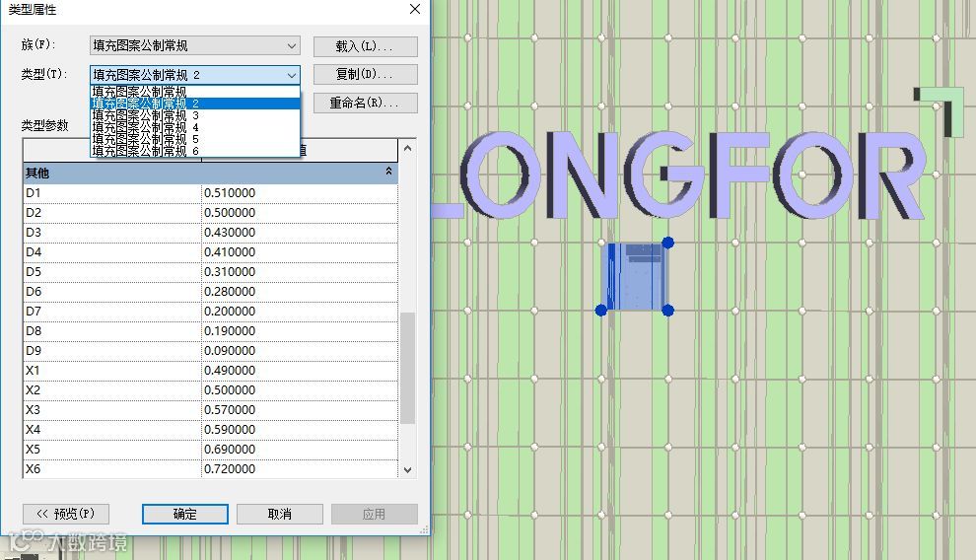Edit the D6 value 0.280000
Screen dimensions: 976x560
pyautogui.click(x=300, y=292)
